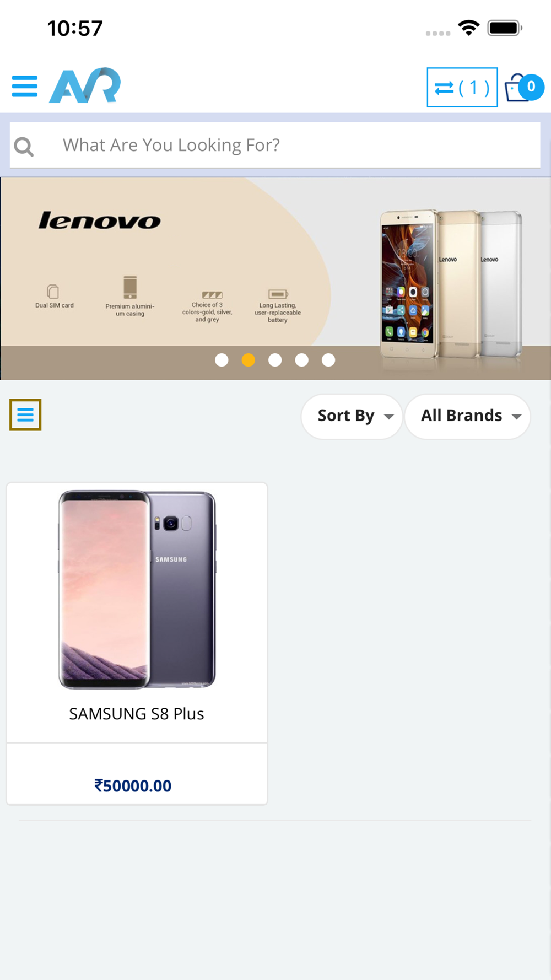551x980 pixels.
Task: Select the fifth carousel dot
Action: pyautogui.click(x=328, y=360)
